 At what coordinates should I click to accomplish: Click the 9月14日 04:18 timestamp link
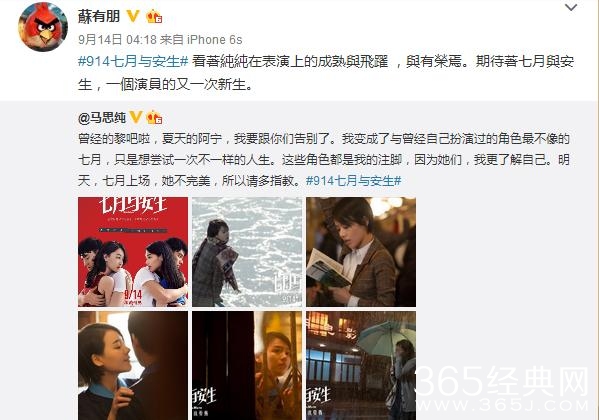(117, 39)
